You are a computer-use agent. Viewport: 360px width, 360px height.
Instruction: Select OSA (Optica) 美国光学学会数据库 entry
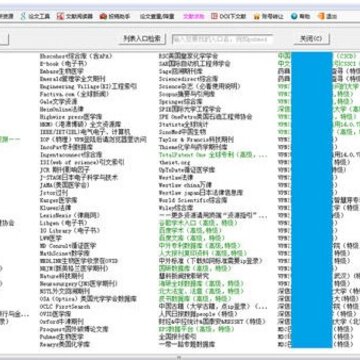(x=88, y=299)
